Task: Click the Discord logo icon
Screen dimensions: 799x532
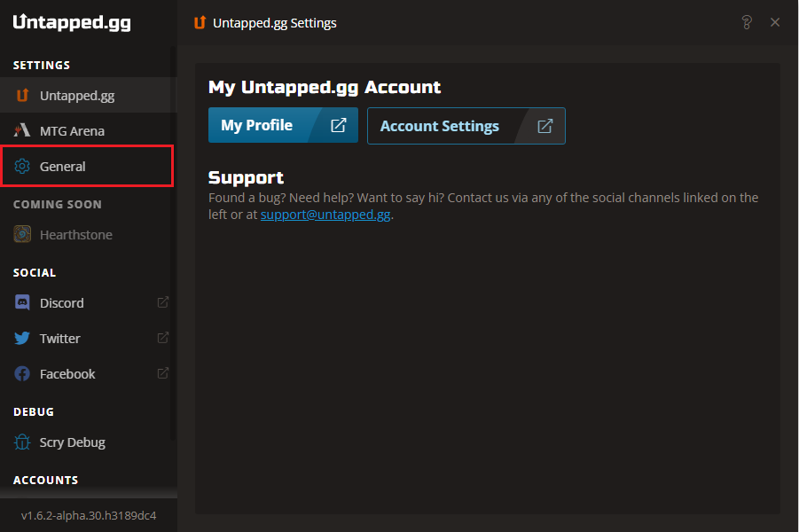Action: (x=22, y=302)
